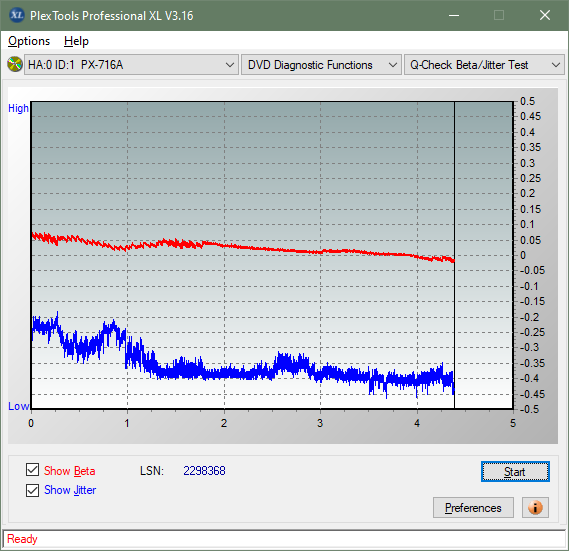Expand the DVD Diagnostic Functions dropdown
Image resolution: width=569 pixels, height=551 pixels.
[x=321, y=65]
